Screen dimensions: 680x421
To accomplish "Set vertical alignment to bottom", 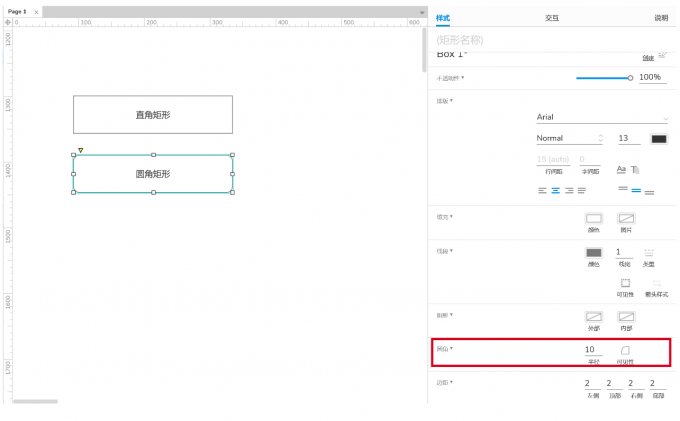I will (649, 192).
